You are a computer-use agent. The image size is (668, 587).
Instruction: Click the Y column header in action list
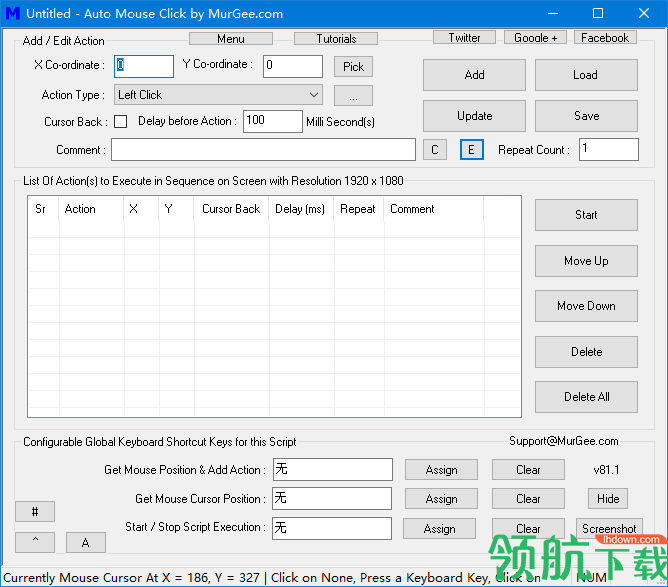pos(176,209)
